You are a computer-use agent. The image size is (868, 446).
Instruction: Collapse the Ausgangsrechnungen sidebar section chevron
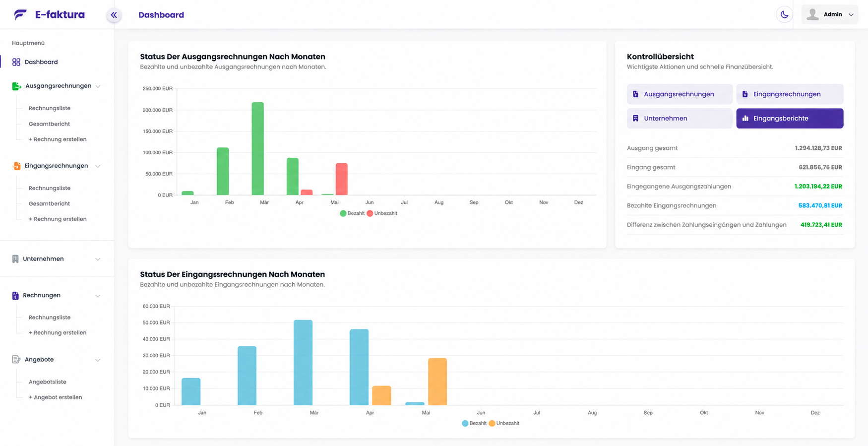pyautogui.click(x=98, y=87)
